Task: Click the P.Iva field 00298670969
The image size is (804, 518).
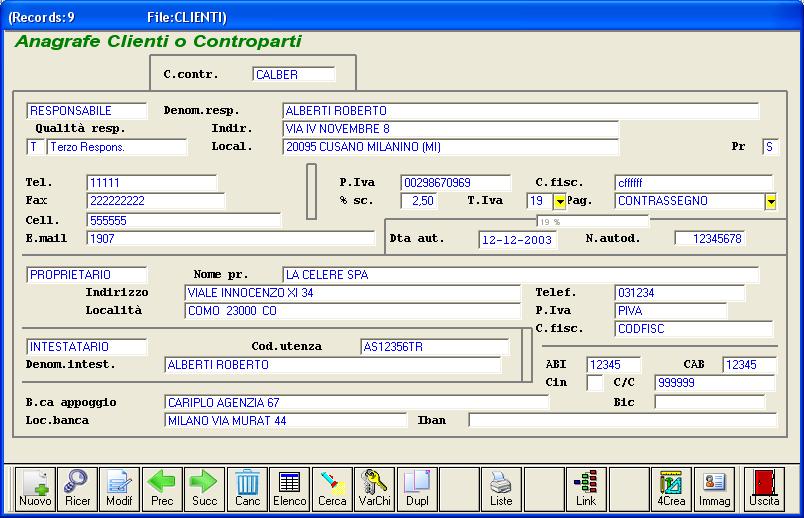Action: coord(455,183)
